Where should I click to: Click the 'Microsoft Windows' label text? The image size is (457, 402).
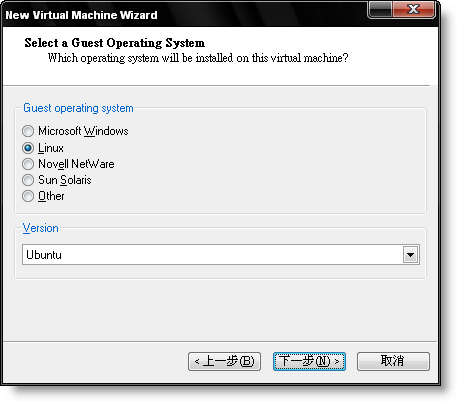[x=83, y=131]
